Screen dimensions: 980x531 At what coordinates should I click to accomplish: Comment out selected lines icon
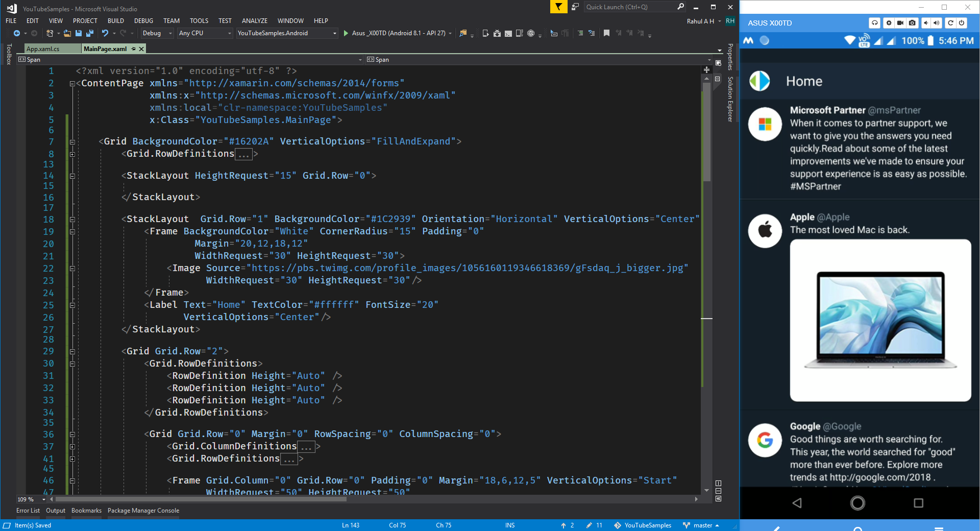point(580,33)
